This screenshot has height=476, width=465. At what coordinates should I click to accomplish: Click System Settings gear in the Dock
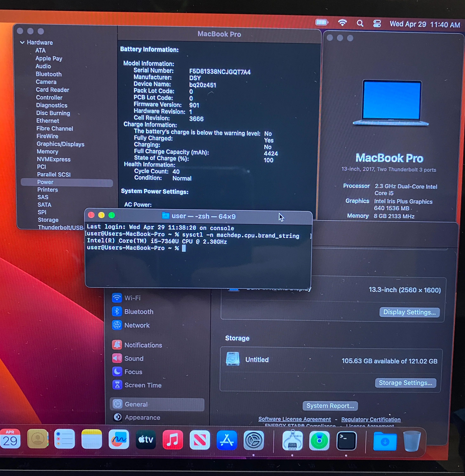click(254, 441)
